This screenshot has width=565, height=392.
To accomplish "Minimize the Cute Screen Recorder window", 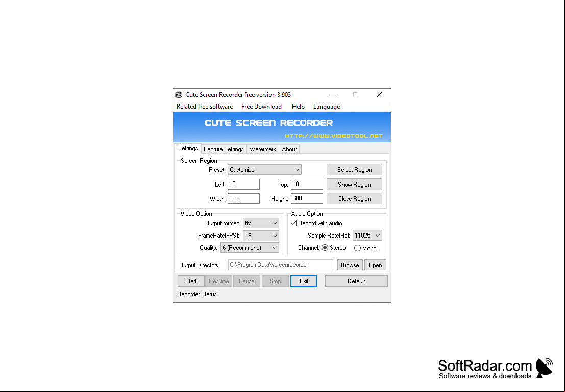I will [333, 95].
